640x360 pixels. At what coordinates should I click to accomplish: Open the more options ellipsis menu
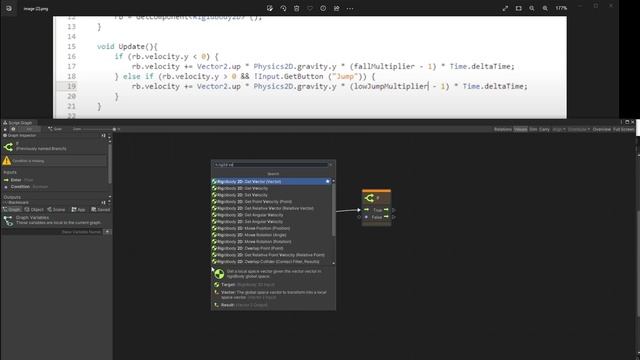(350, 8)
